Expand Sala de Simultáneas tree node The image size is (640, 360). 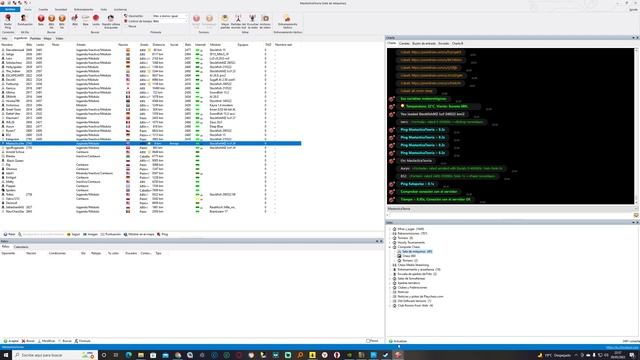(x=390, y=278)
